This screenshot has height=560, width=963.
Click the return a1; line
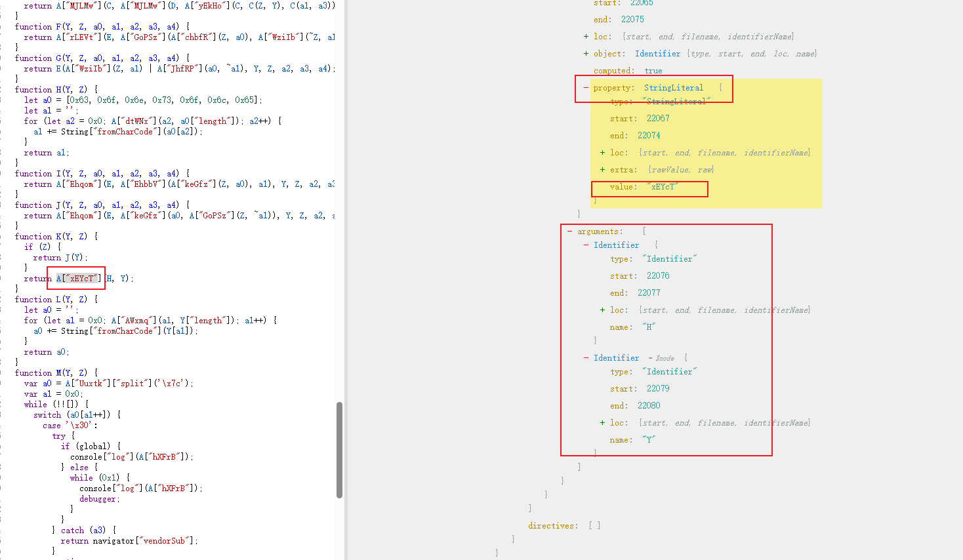coord(47,153)
